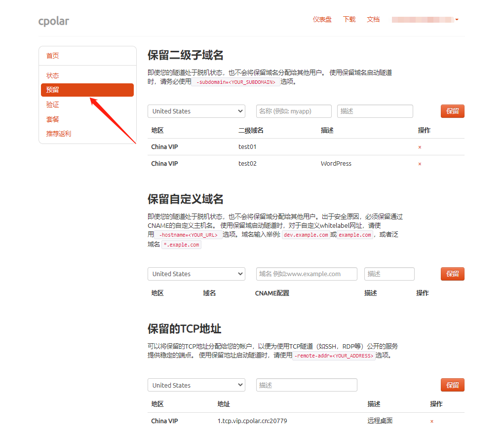The height and width of the screenshot is (430, 504).
Task: Open the 文档 documentation link
Action: (x=373, y=19)
